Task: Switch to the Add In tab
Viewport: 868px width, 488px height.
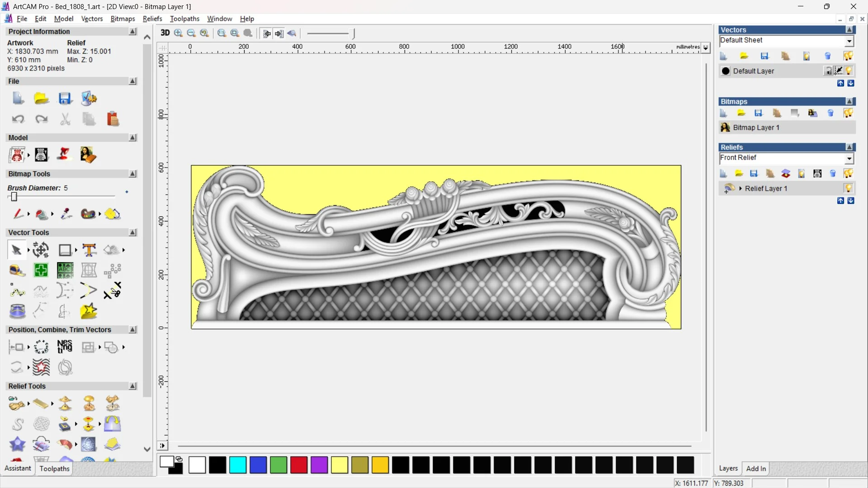Action: pos(756,469)
